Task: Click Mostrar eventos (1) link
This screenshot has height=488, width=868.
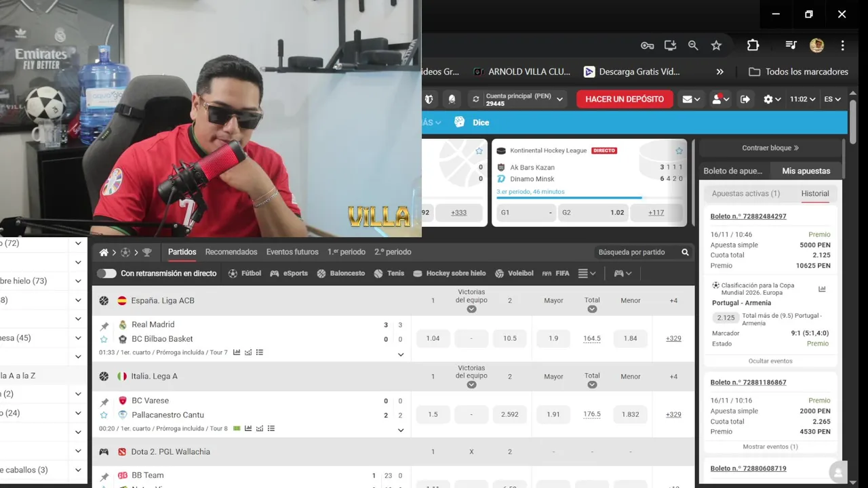Action: tap(770, 447)
